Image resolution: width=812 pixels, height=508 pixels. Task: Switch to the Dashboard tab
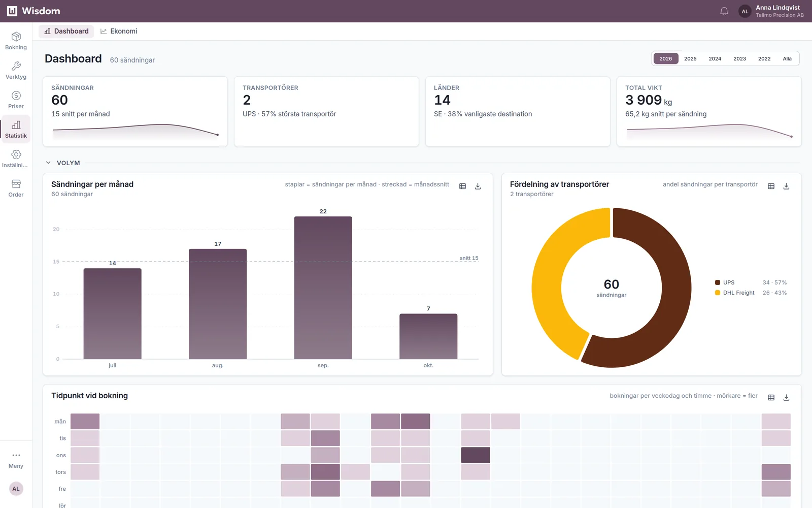click(x=66, y=31)
